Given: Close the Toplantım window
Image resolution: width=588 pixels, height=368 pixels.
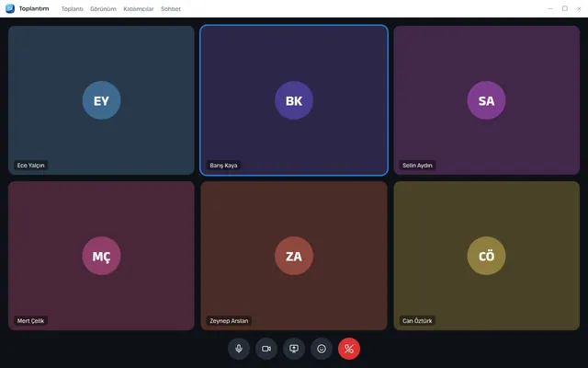Looking at the screenshot, I should click(579, 8).
